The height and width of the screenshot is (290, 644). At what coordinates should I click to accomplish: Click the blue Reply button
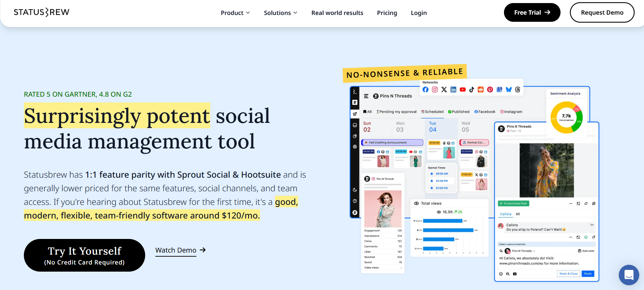(588, 274)
